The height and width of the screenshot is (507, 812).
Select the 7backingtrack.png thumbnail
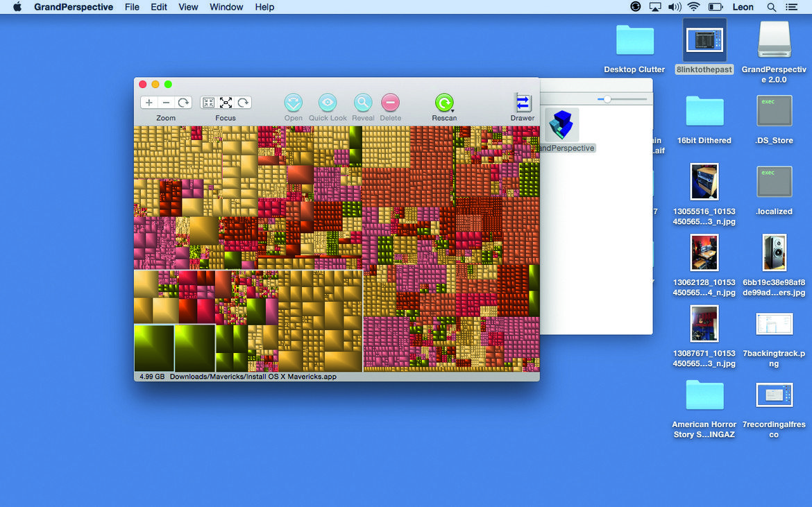coord(775,324)
